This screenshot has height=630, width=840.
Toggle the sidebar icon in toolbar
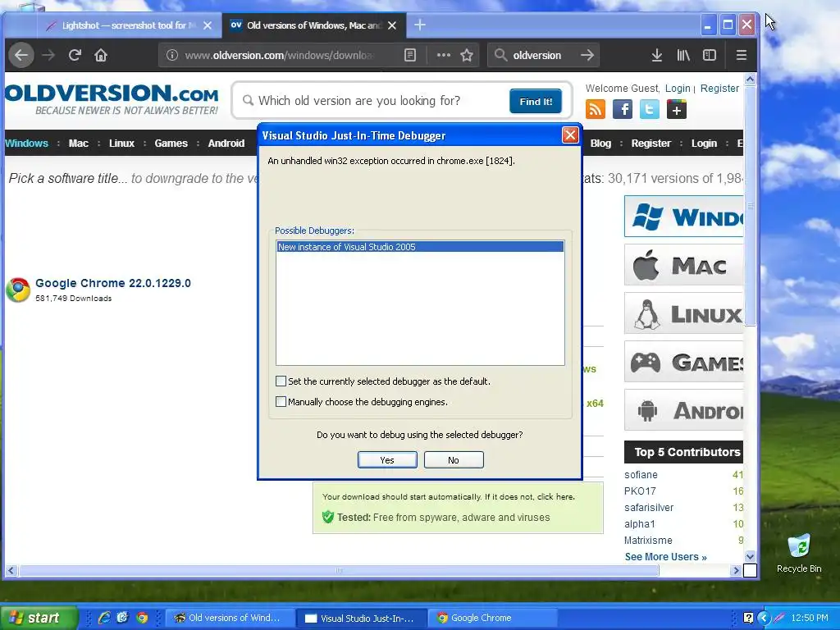pyautogui.click(x=710, y=55)
